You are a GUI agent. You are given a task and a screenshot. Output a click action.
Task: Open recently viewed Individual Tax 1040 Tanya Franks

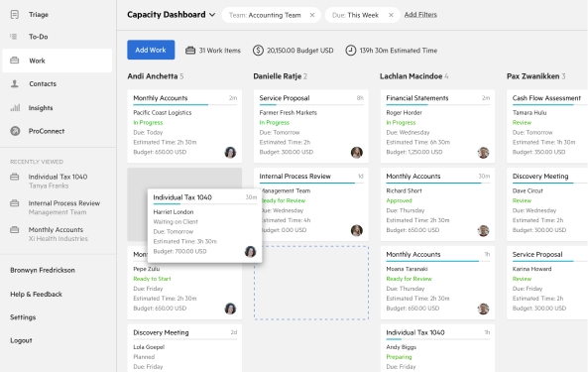(x=58, y=181)
